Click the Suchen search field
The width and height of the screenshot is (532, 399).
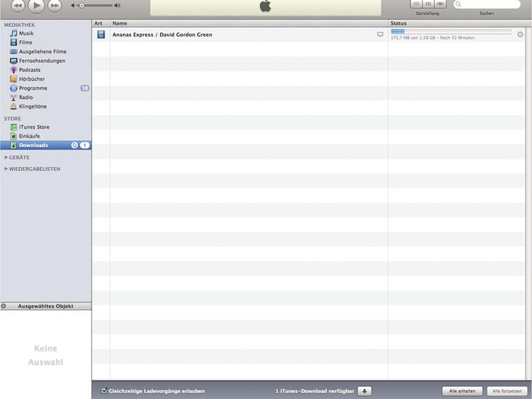(x=487, y=4)
